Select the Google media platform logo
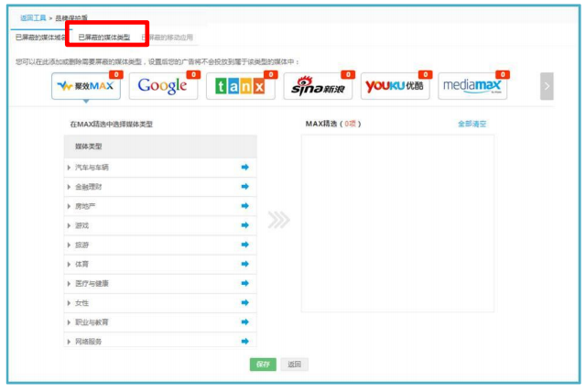 point(163,86)
